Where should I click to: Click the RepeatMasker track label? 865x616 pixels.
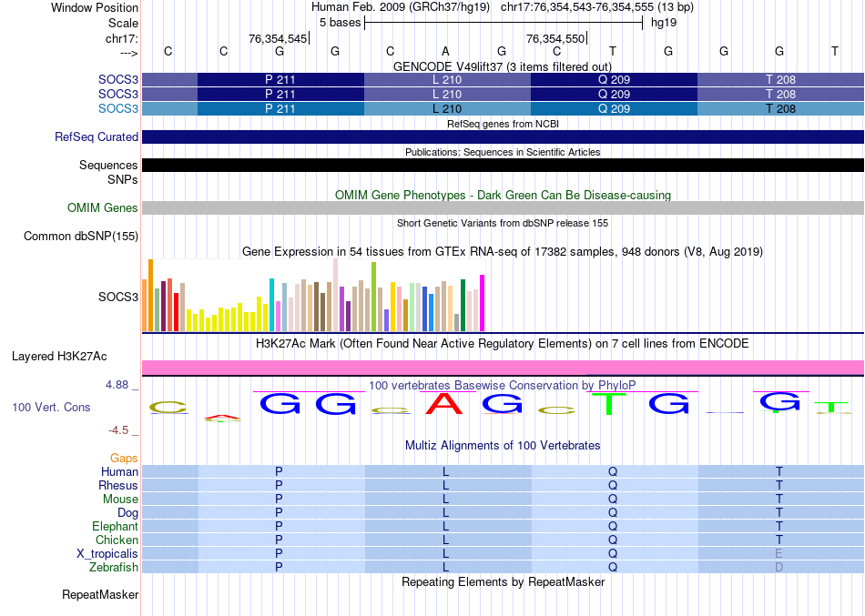coord(100,594)
